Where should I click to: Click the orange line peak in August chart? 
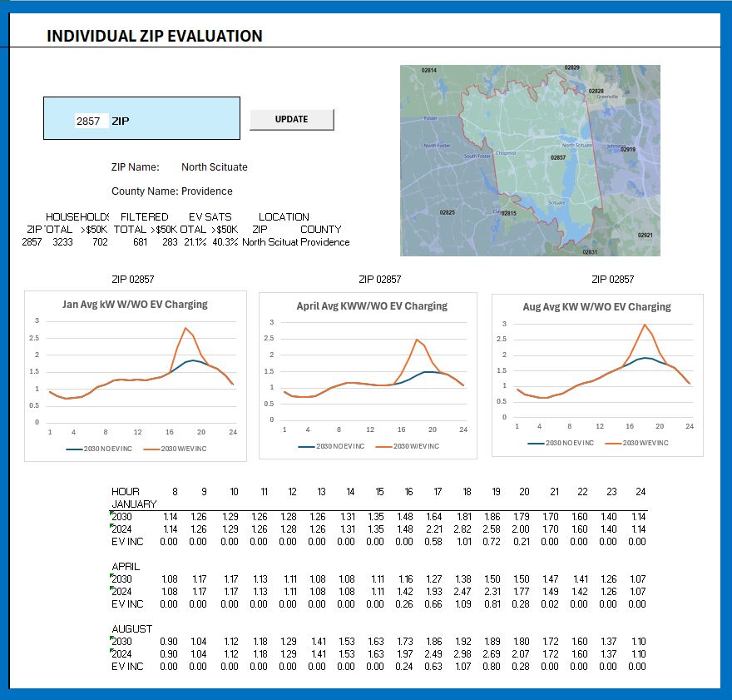coord(645,325)
